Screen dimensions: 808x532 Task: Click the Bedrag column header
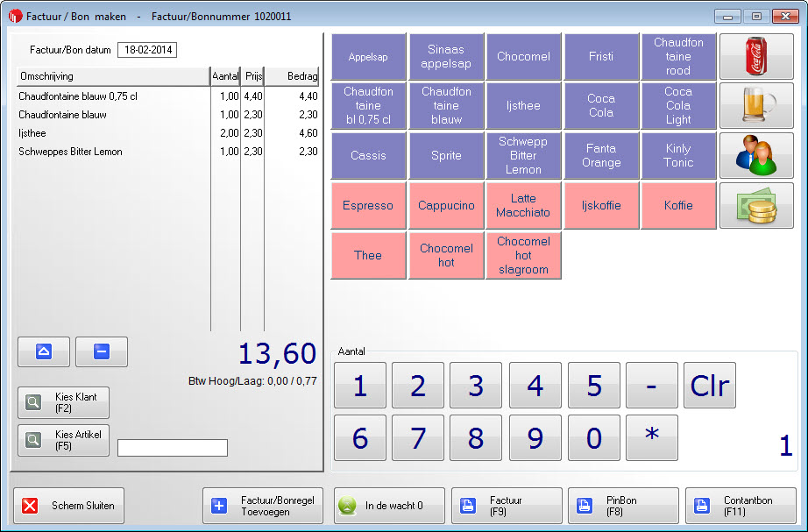[292, 76]
